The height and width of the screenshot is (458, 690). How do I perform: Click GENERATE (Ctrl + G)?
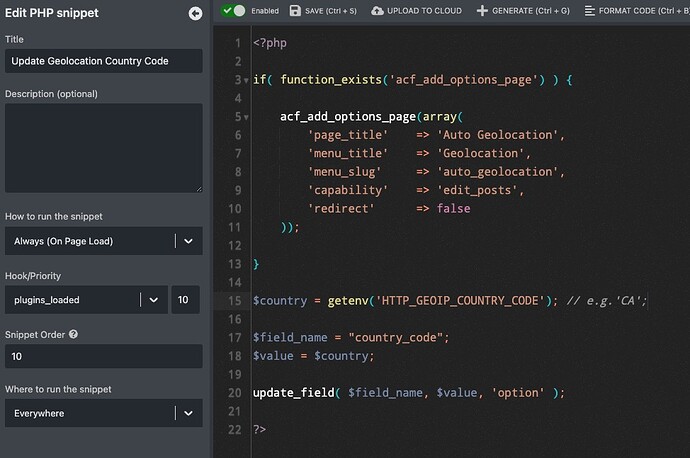[531, 11]
